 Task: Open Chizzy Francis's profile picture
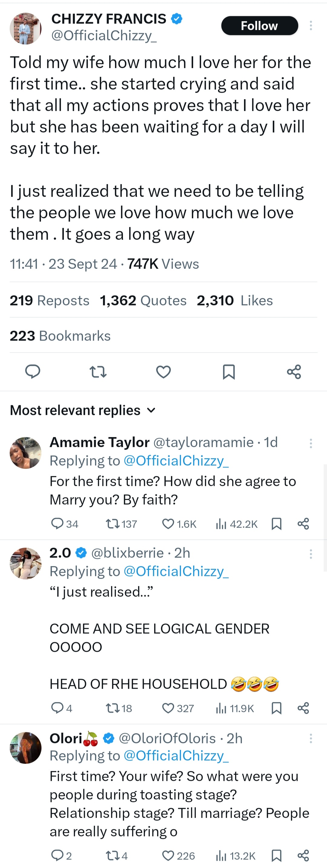click(x=26, y=29)
